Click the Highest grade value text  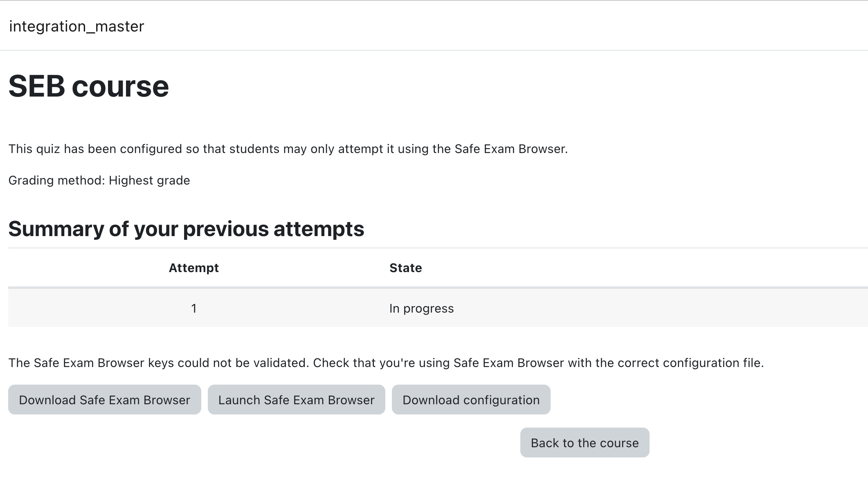[149, 180]
